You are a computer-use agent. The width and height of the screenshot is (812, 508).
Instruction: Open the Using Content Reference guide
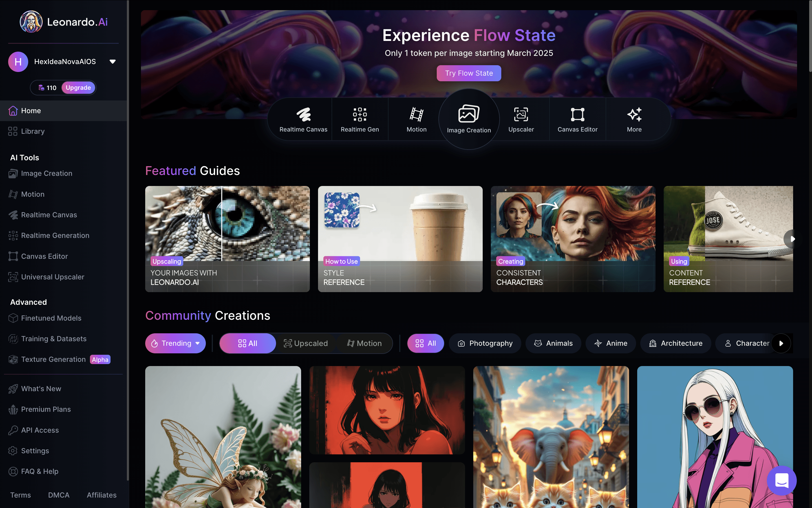click(728, 239)
